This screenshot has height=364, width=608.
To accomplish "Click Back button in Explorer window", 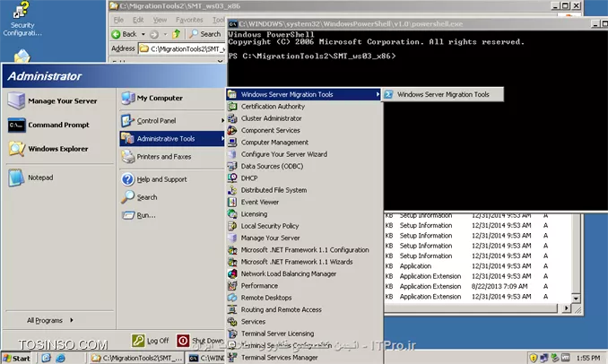I will click(x=125, y=34).
